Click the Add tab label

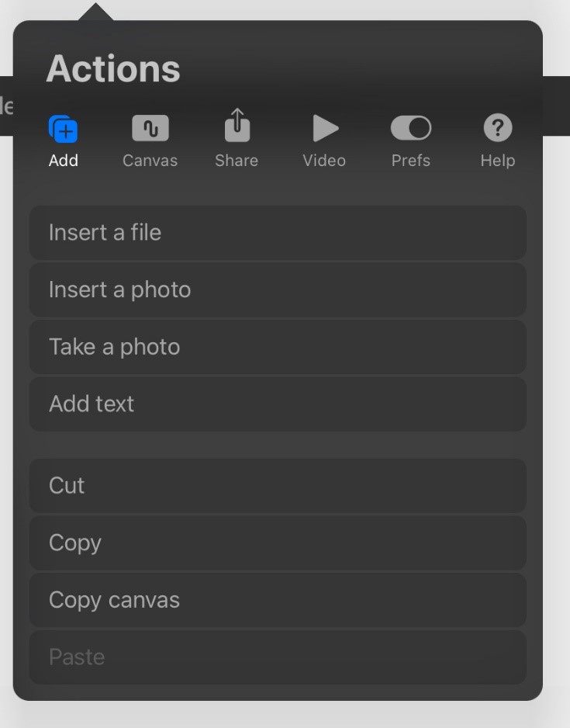pyautogui.click(x=63, y=161)
